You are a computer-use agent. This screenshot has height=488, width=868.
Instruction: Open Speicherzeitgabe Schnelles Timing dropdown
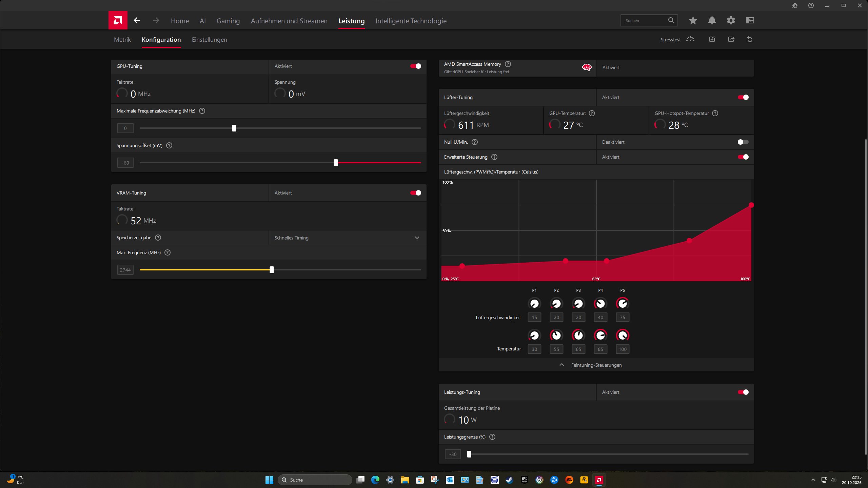(x=348, y=238)
